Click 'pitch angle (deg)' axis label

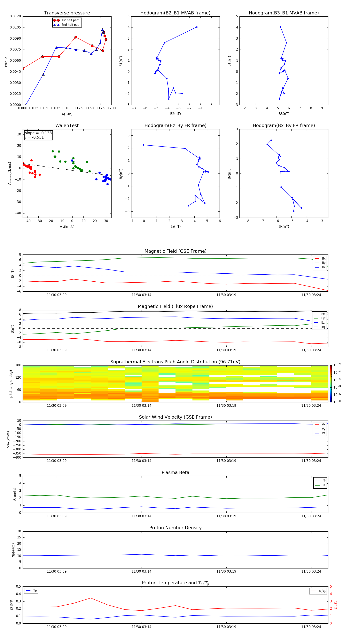coord(11,384)
